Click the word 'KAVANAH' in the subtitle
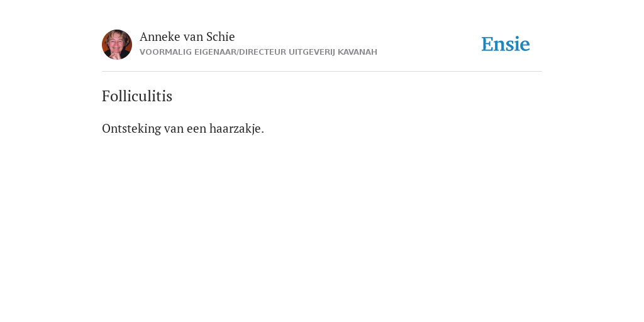644x322 pixels. tap(357, 52)
